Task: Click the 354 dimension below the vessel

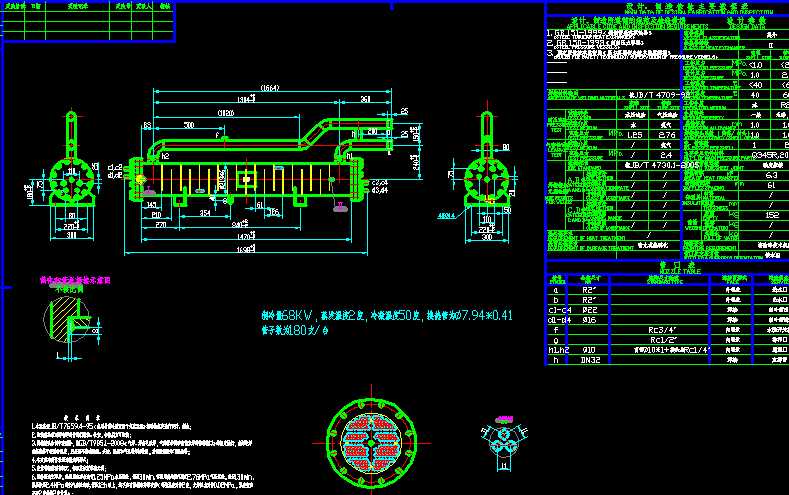Action: coord(205,213)
